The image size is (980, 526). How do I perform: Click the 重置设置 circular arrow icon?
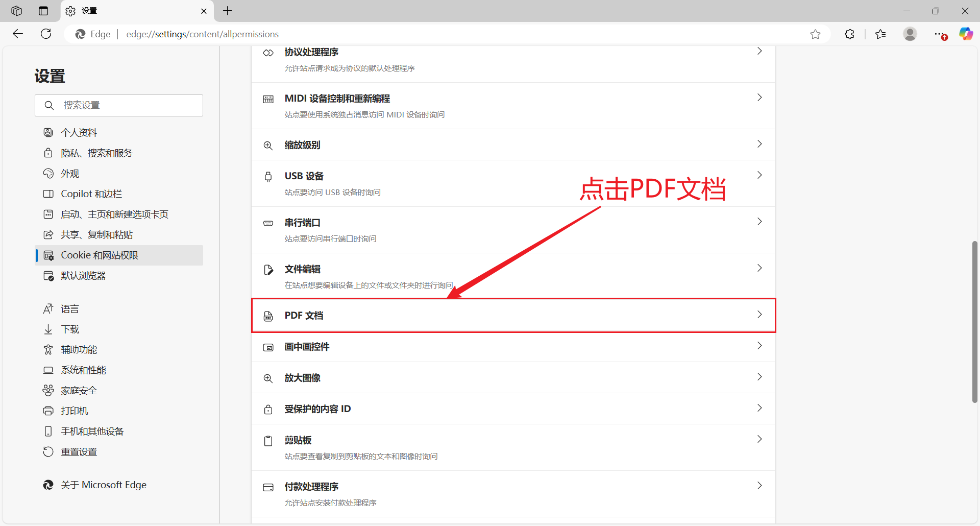pos(48,451)
